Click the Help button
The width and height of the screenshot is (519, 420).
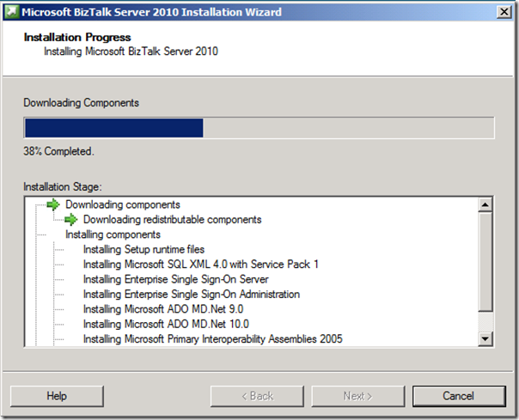pyautogui.click(x=57, y=396)
